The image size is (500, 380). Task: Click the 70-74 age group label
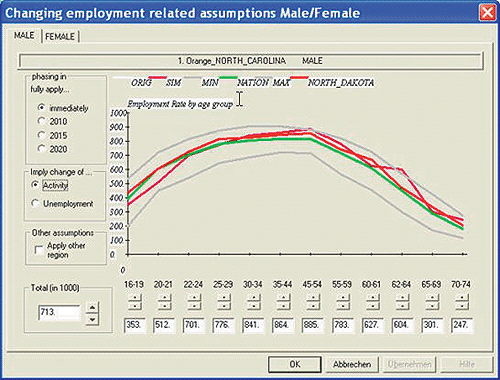coord(461,284)
